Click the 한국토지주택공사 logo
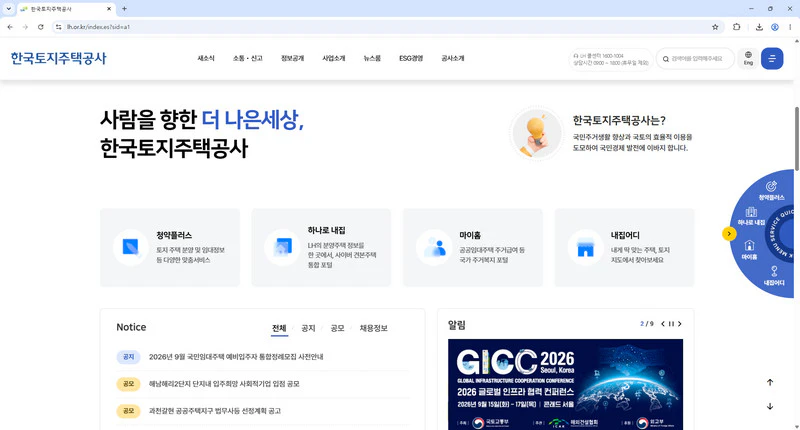 pyautogui.click(x=59, y=59)
